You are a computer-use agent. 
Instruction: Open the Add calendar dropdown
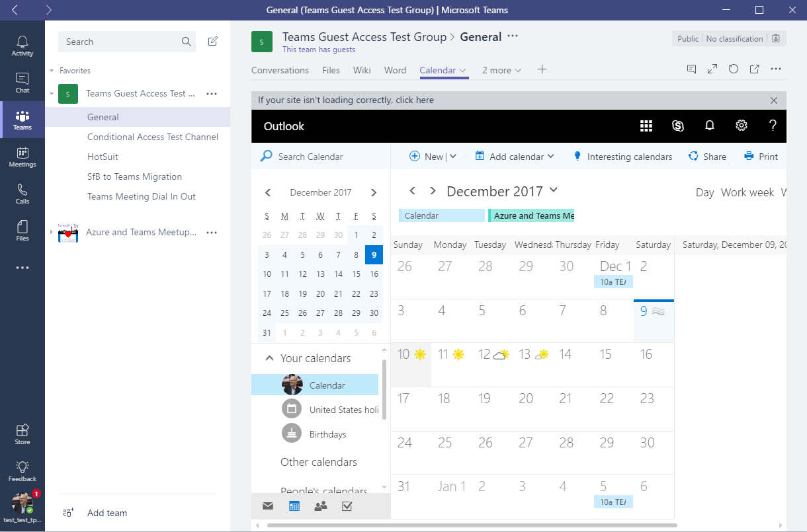(515, 157)
